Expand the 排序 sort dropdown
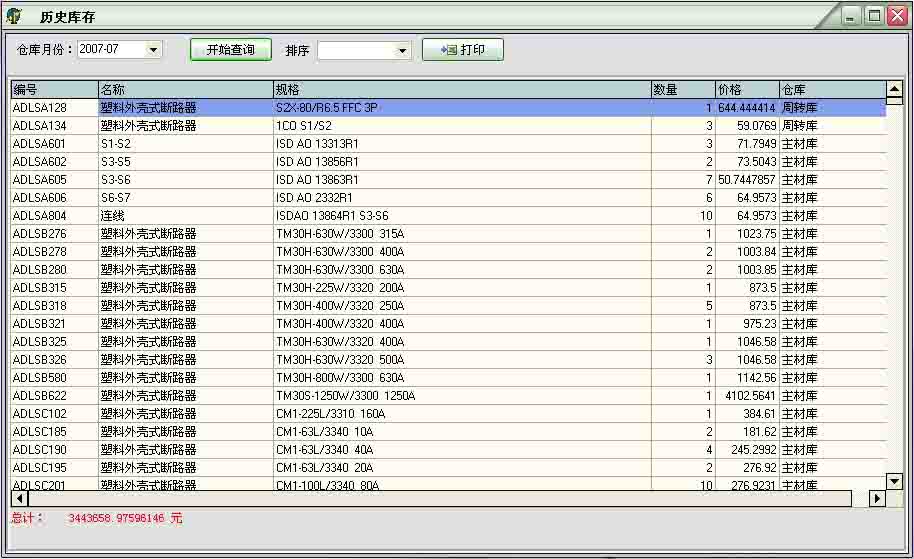This screenshot has height=559, width=914. (x=402, y=51)
